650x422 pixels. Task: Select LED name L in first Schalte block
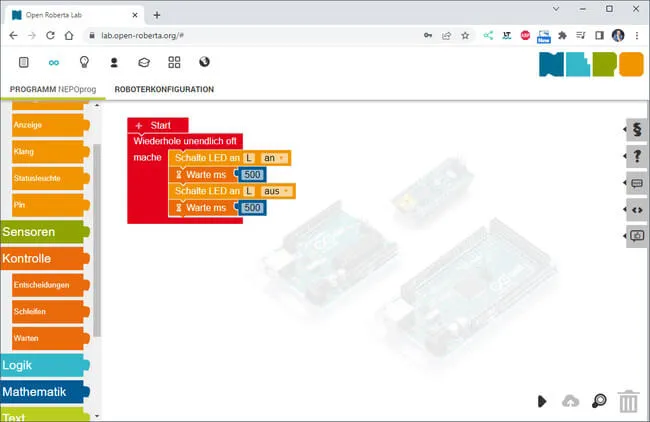pos(249,158)
